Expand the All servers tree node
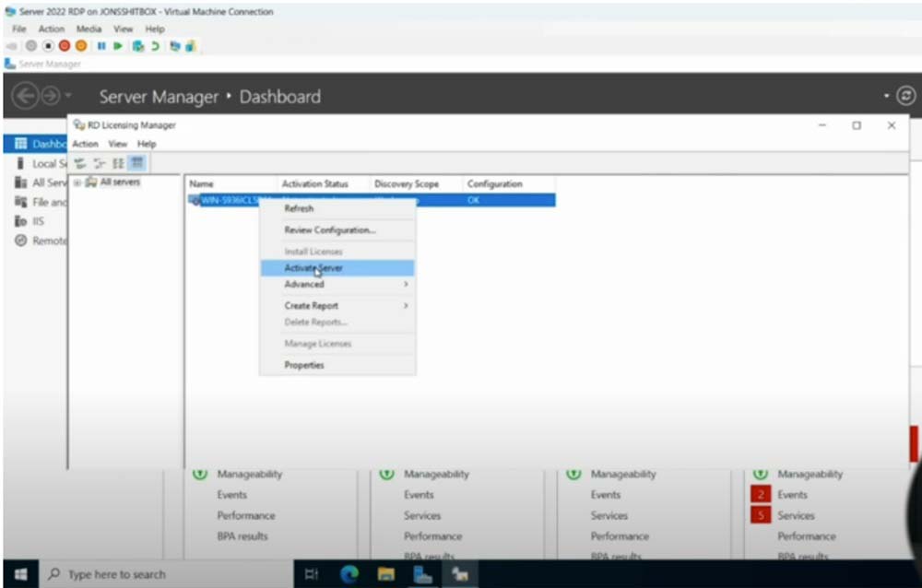Screen dimensions: 922x588 pyautogui.click(x=77, y=182)
